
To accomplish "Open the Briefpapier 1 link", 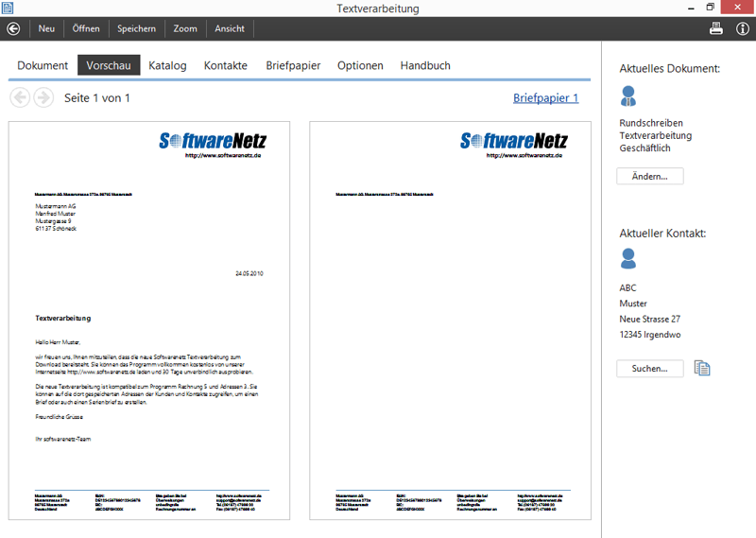I will click(x=545, y=97).
